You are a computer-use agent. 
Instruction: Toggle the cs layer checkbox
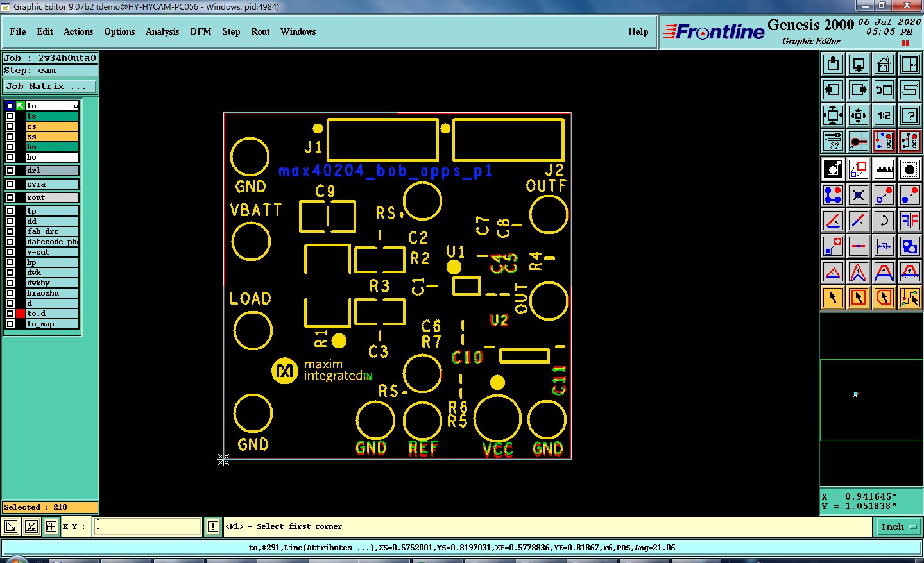10,126
